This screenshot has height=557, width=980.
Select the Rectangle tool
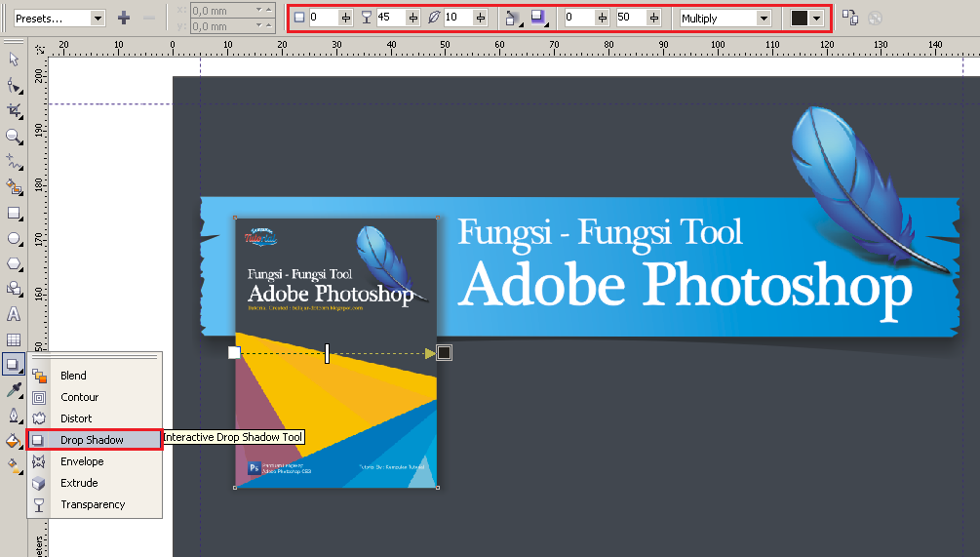(14, 214)
